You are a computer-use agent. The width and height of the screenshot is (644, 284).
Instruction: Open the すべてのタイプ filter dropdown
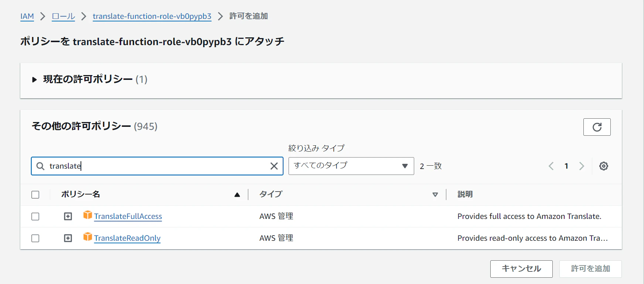pyautogui.click(x=351, y=166)
